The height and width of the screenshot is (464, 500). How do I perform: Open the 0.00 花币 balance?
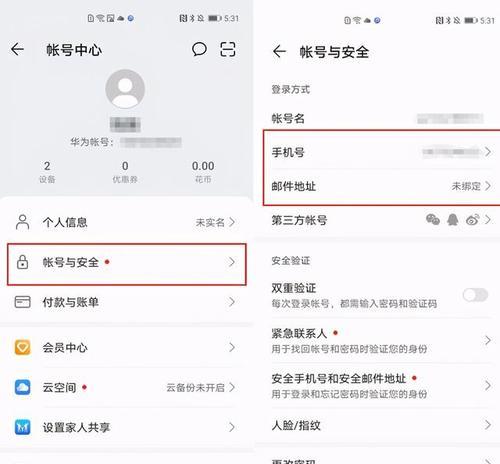pyautogui.click(x=203, y=172)
